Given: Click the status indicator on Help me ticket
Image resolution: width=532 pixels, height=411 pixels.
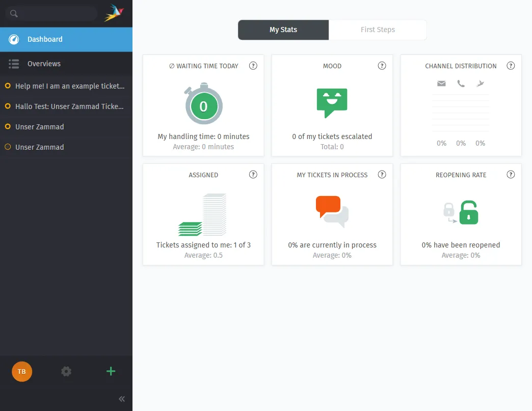Looking at the screenshot, I should (x=8, y=86).
